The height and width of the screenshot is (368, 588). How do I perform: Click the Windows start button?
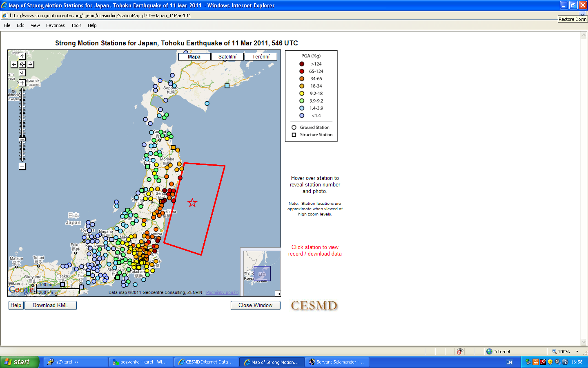point(20,362)
